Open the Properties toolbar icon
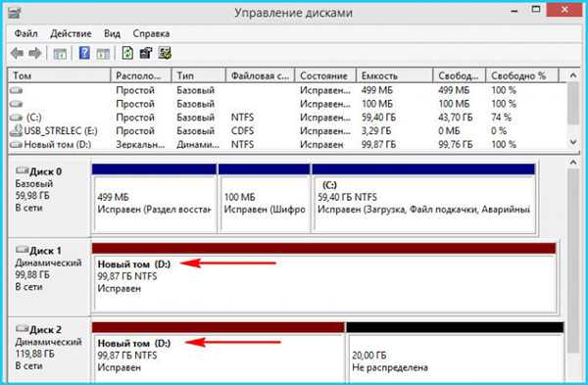 (146, 53)
